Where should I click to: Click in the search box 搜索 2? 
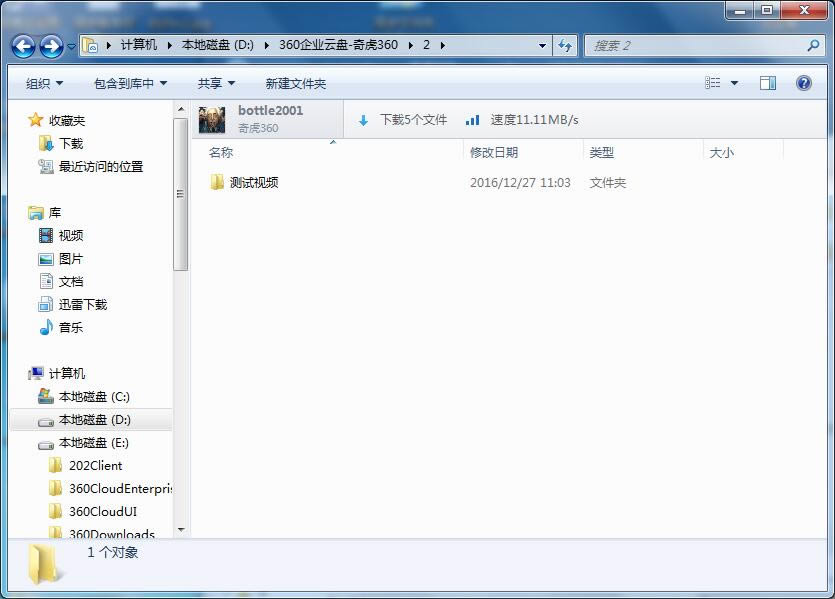point(695,45)
